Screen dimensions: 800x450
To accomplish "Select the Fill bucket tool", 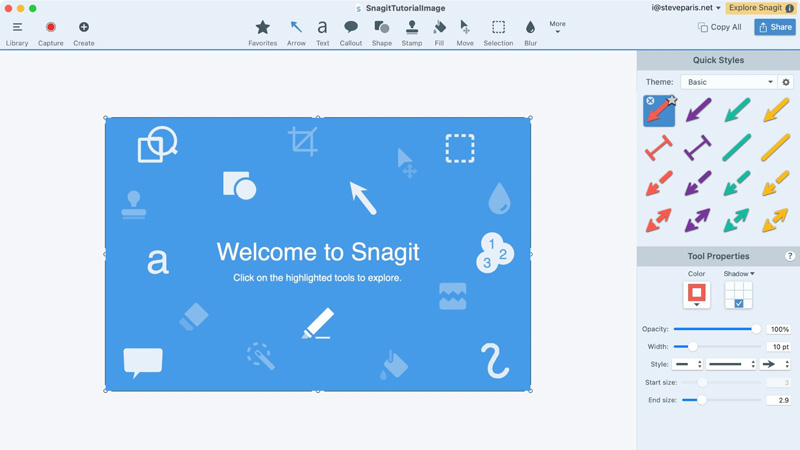I will (439, 34).
